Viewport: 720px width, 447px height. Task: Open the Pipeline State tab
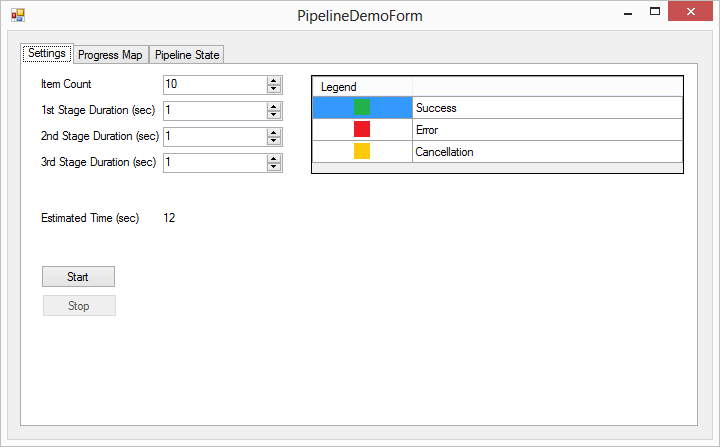coord(187,55)
